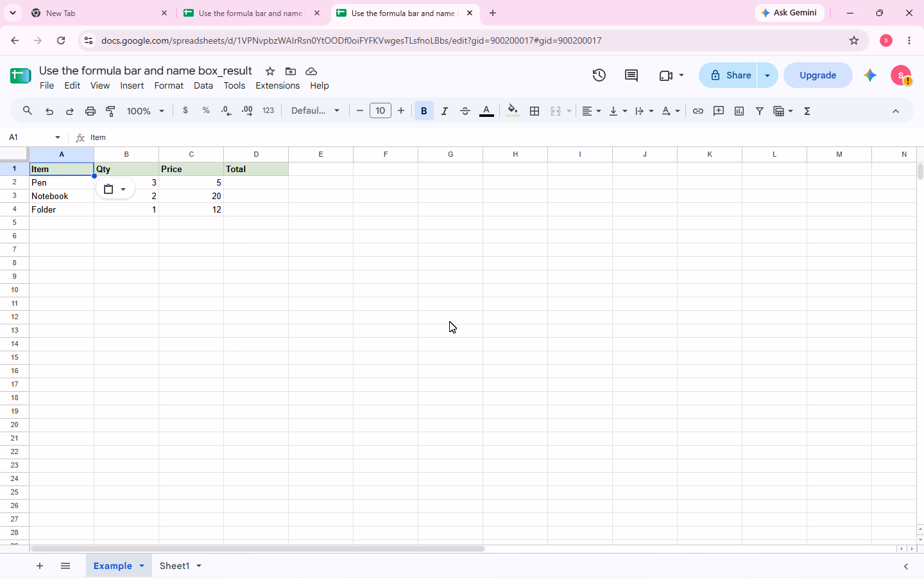
Task: Undo the last action
Action: tap(49, 111)
